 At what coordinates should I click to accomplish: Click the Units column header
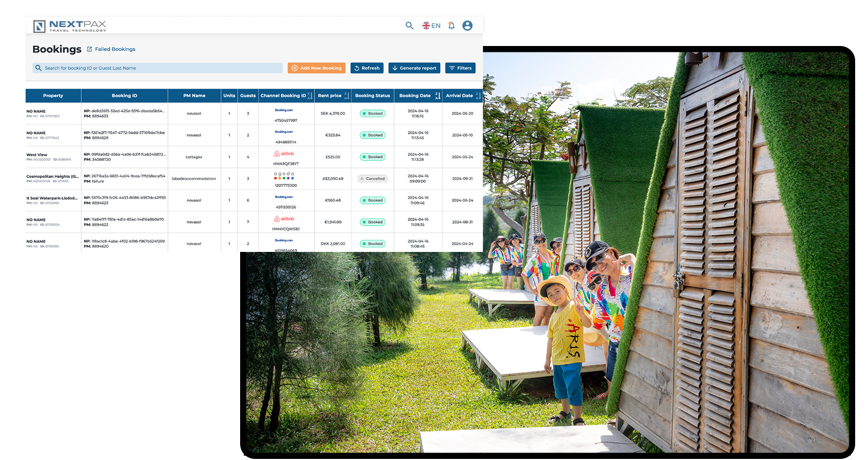point(229,96)
